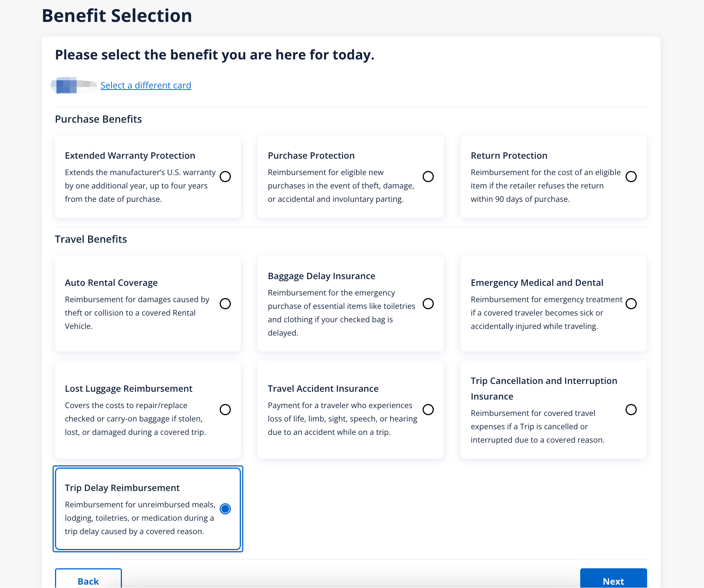Click the Travel Accident Insurance card description
Screen dimensions: 704x588
342,419
